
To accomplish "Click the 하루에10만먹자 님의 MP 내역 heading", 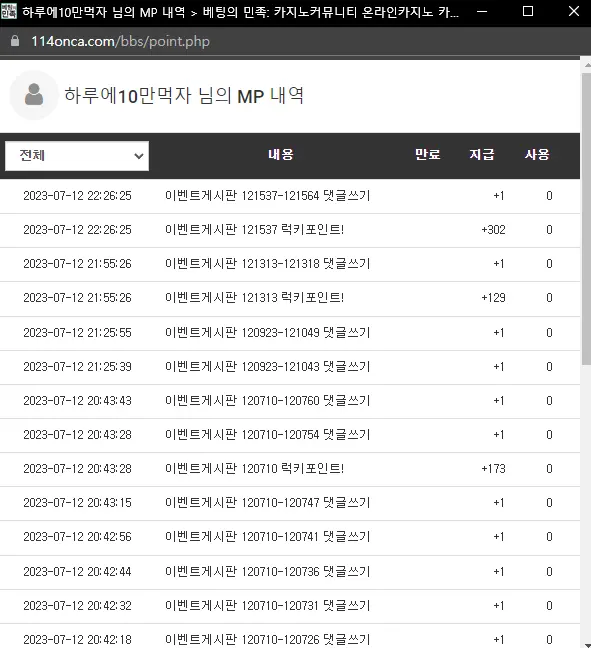I will click(x=184, y=96).
